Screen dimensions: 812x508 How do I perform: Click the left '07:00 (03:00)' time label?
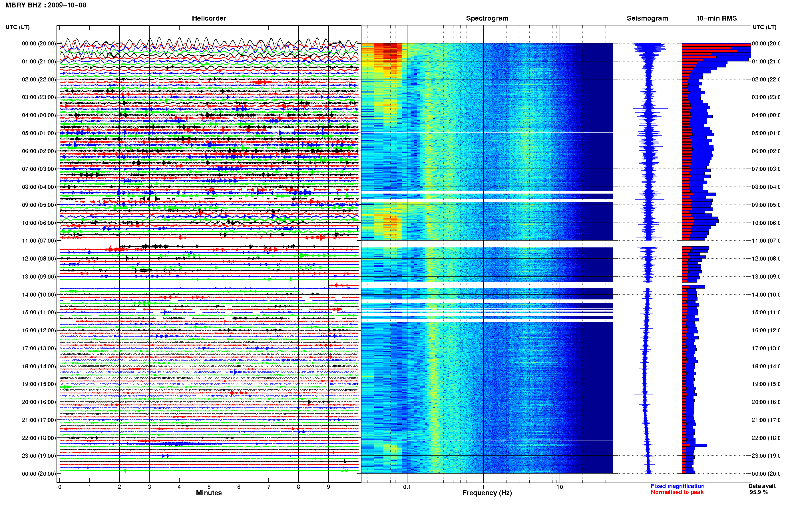tap(39, 169)
